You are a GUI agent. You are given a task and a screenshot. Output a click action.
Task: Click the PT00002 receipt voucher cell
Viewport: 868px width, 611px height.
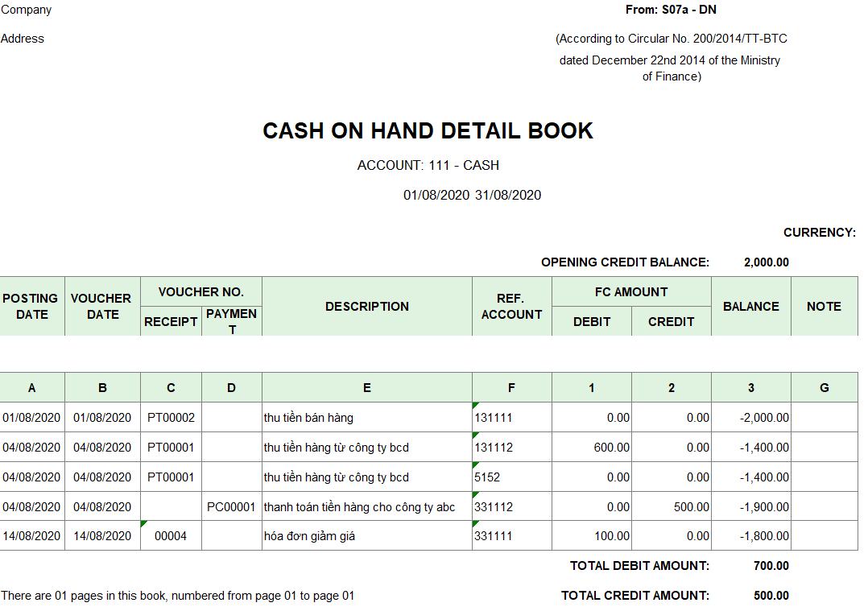(171, 418)
